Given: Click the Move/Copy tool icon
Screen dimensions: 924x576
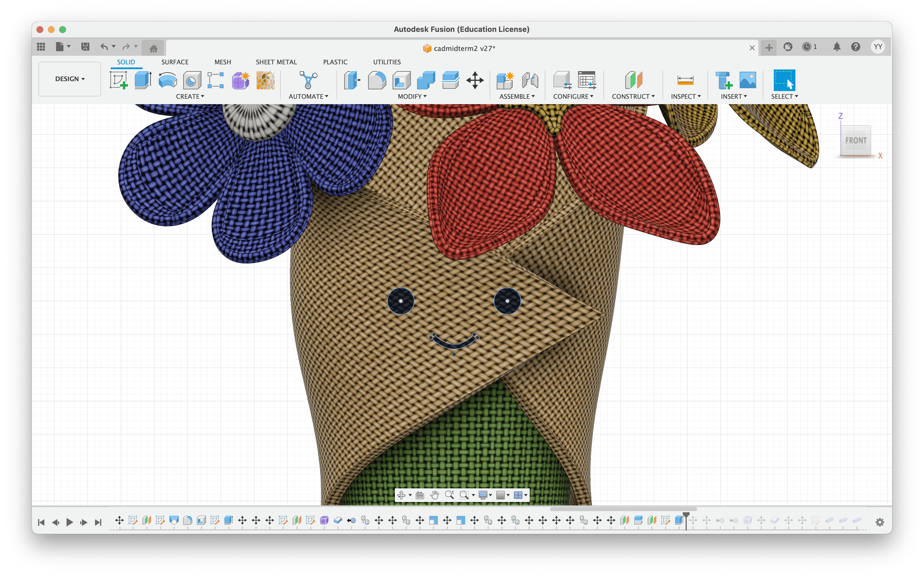Looking at the screenshot, I should (x=475, y=80).
